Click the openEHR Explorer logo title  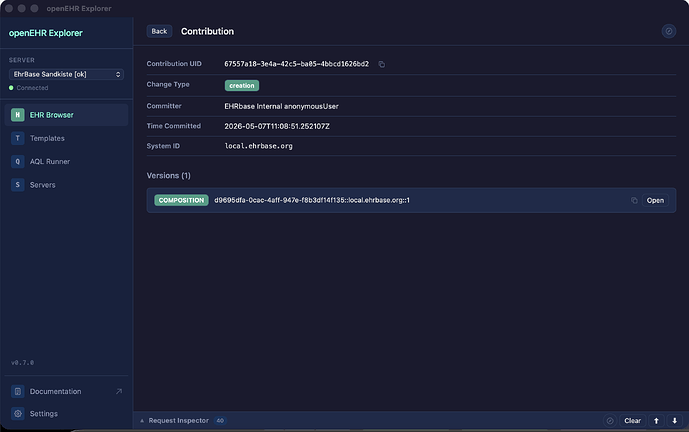(x=46, y=33)
